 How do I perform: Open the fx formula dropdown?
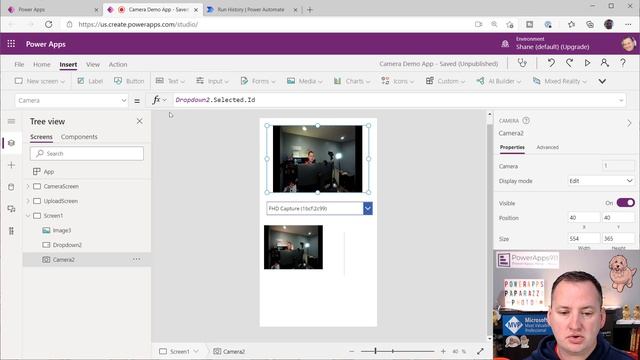click(159, 100)
